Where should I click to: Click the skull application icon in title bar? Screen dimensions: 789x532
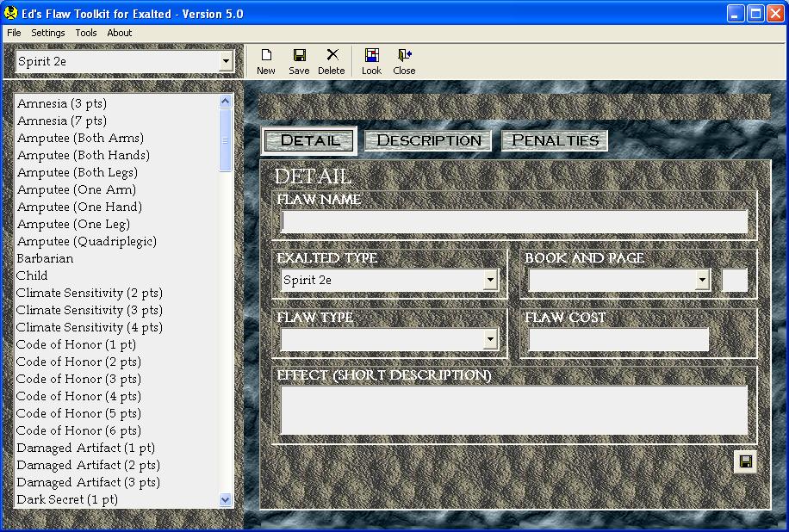(10, 14)
